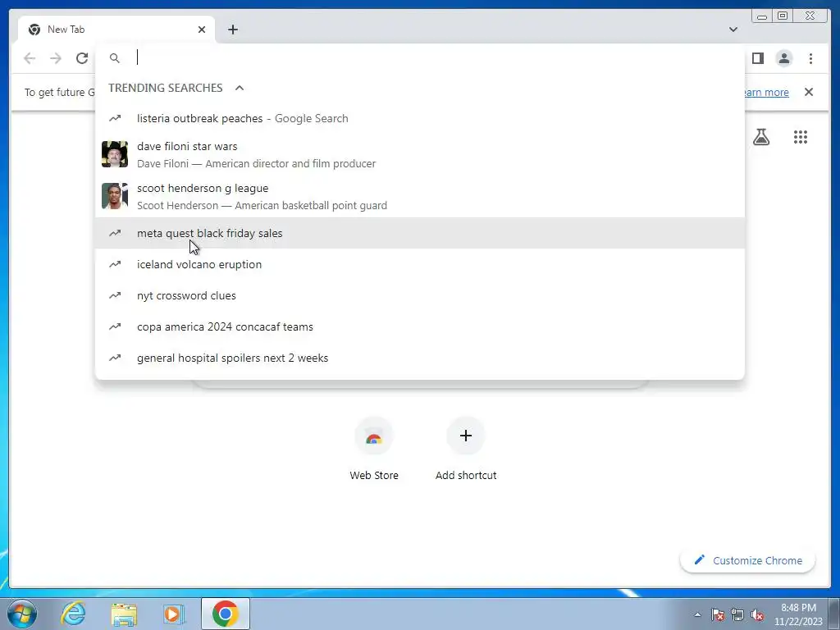Choose scoot henderson g league suggestion
This screenshot has height=630, width=840.
[420, 197]
